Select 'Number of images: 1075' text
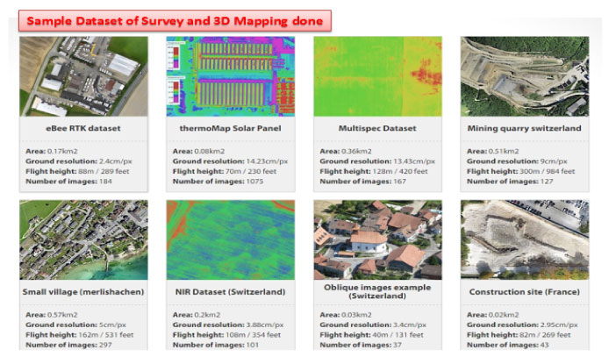The height and width of the screenshot is (364, 616). [218, 182]
